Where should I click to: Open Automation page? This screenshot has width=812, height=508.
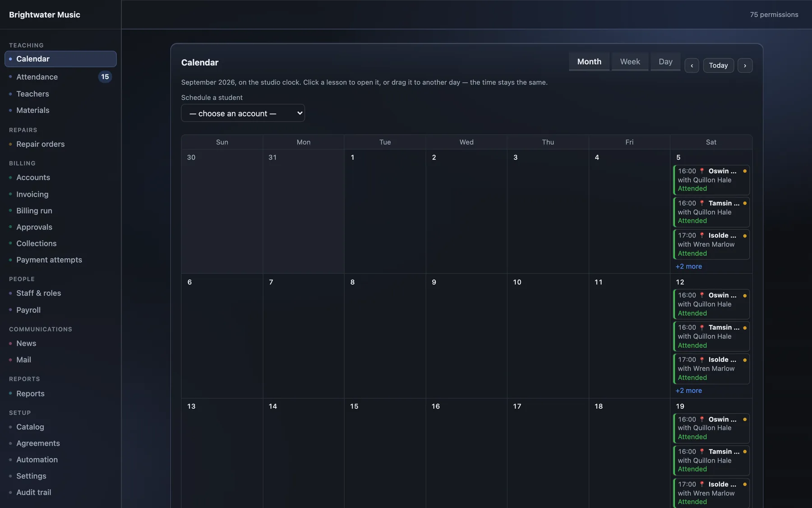60,460
